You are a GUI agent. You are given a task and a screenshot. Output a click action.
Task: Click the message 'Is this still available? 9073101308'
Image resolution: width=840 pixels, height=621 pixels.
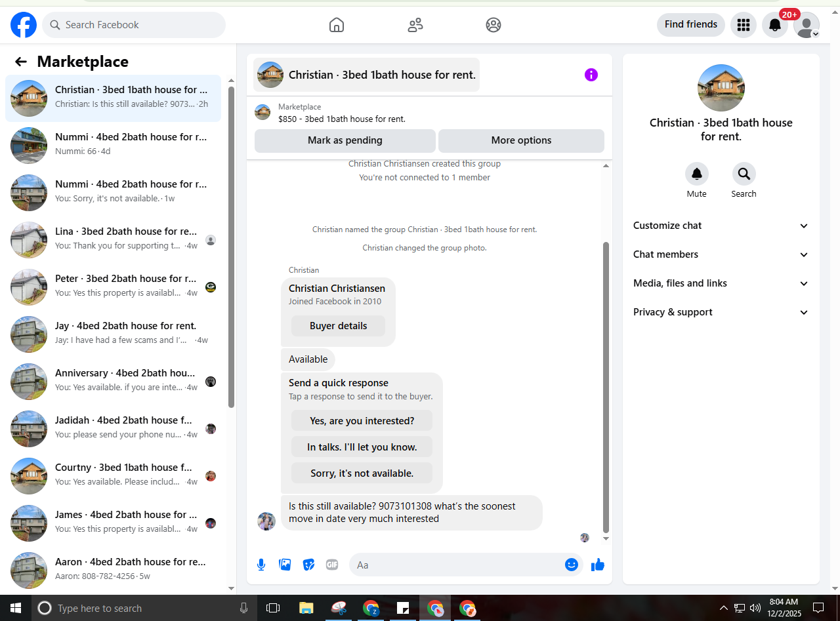click(x=411, y=513)
